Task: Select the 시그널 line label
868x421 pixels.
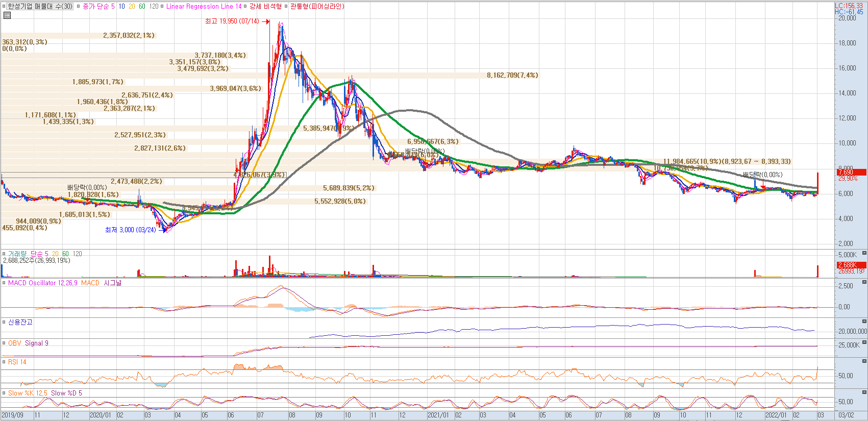Action: coord(113,283)
